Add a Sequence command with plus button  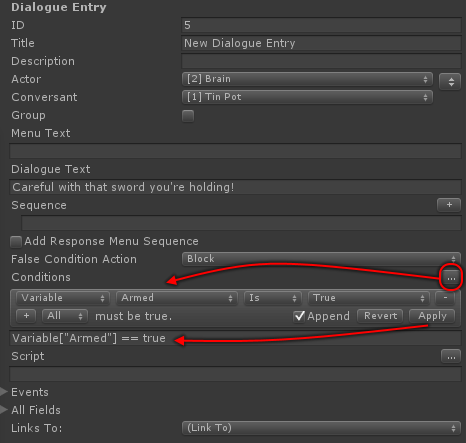(449, 205)
